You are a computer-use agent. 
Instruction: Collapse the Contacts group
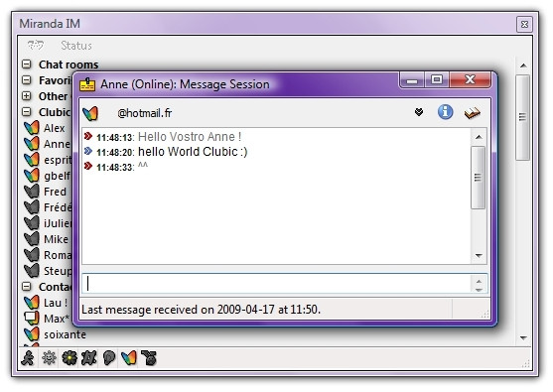tap(27, 286)
